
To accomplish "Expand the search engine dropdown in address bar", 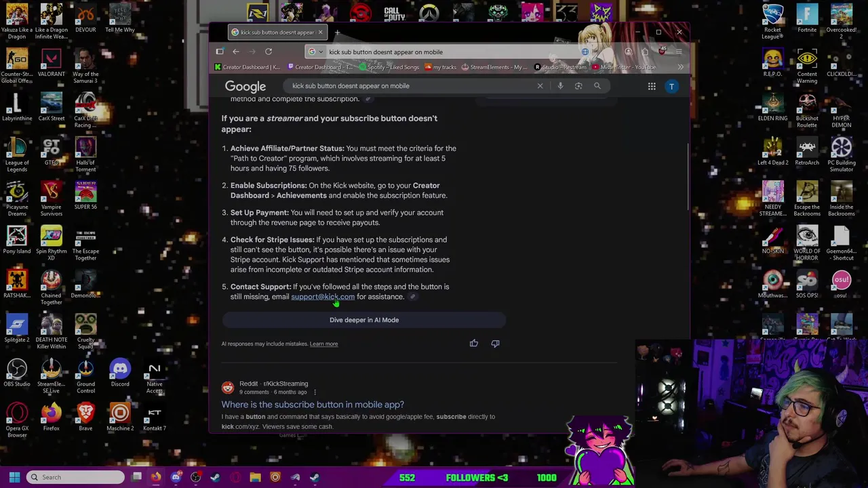I will pos(316,52).
